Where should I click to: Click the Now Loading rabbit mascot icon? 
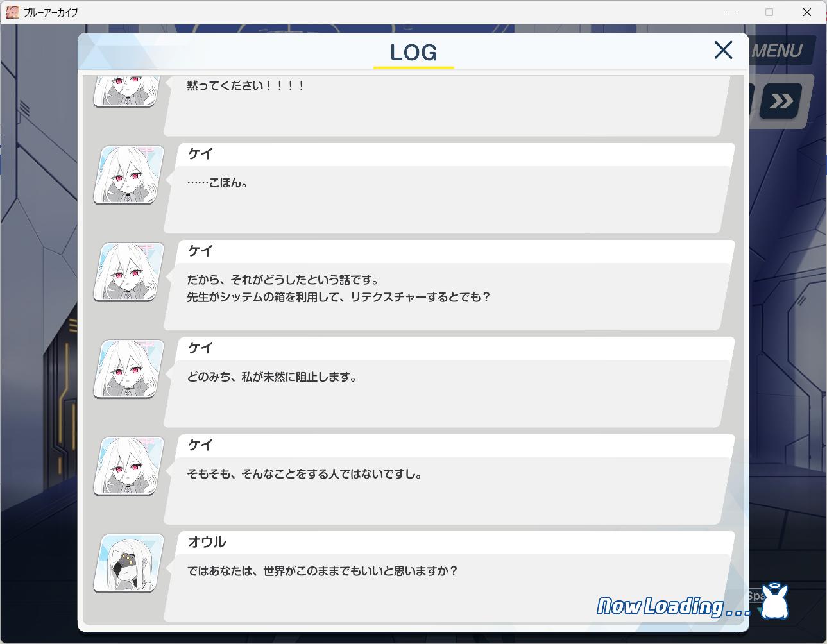coord(776,602)
